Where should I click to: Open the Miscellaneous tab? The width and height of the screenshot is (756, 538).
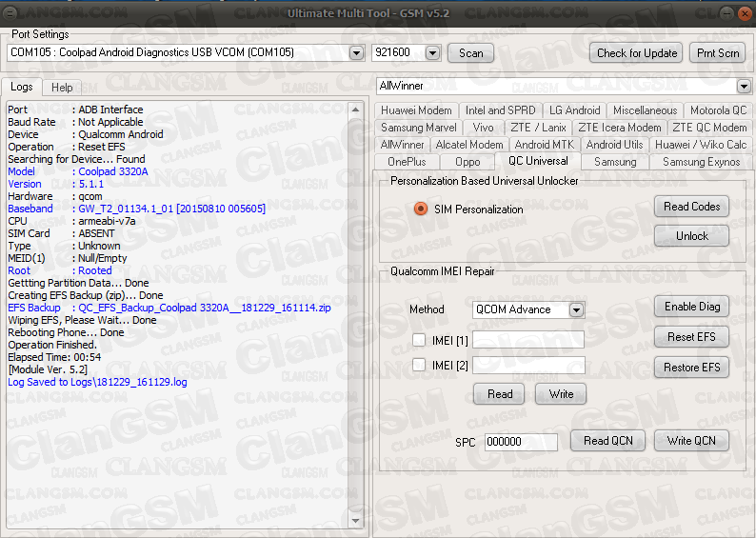(x=645, y=110)
